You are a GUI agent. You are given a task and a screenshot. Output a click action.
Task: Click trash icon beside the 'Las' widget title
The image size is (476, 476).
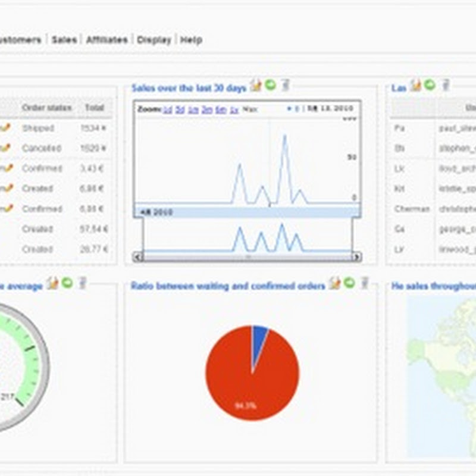tap(445, 85)
